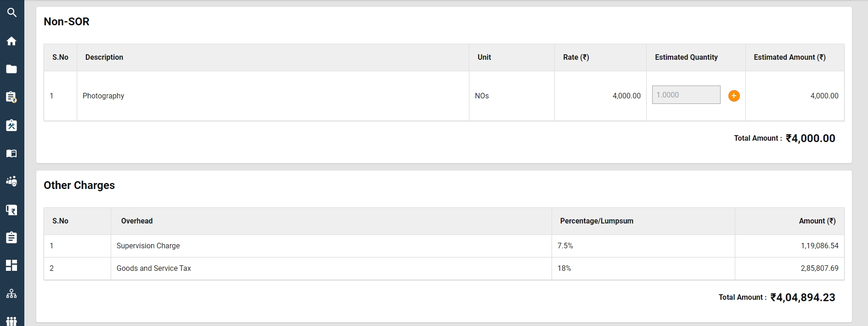Select the clipboard with tools icon
Viewport: 868px width, 326px height.
click(12, 126)
